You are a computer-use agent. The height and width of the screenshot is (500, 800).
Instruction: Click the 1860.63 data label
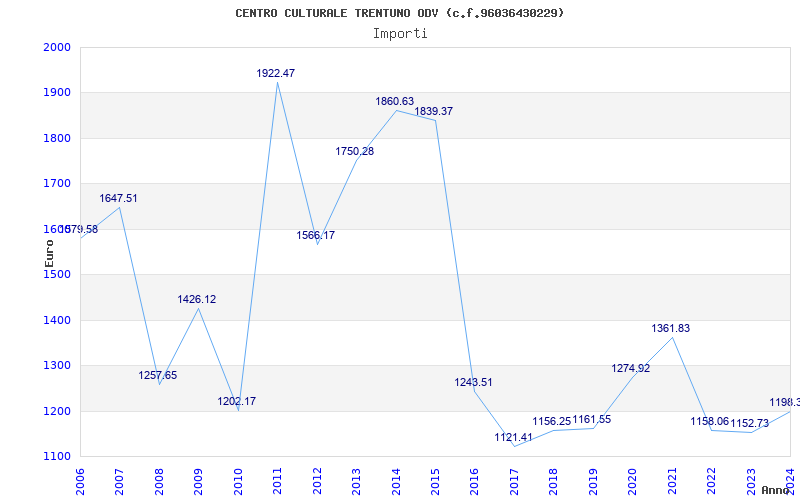click(x=395, y=102)
